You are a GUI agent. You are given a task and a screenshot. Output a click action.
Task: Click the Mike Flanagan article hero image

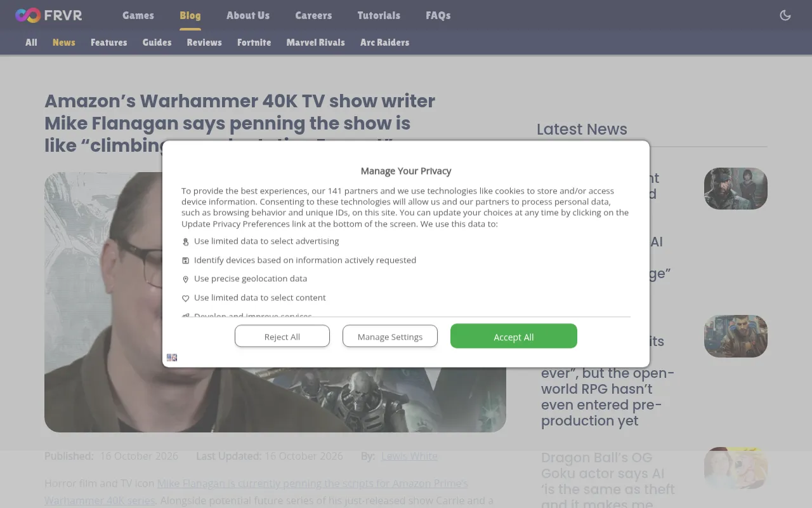coord(275,302)
